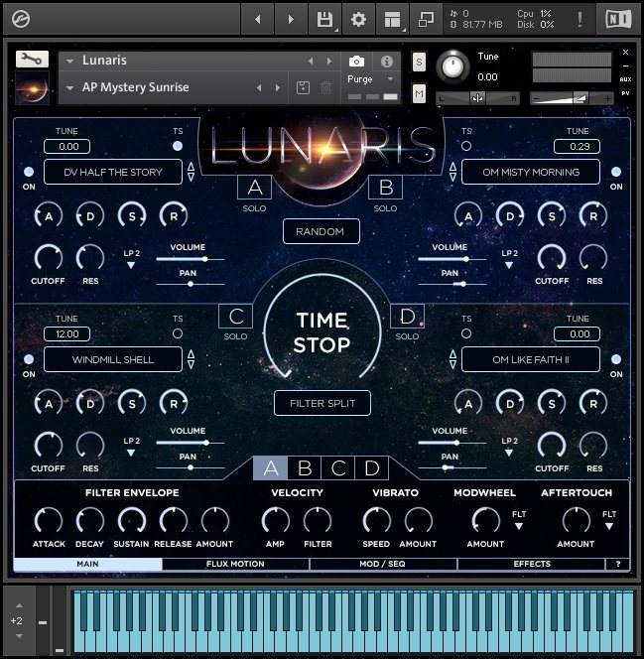Enable TS on the OM Like Faith II layer
The height and width of the screenshot is (659, 644).
pos(466,333)
